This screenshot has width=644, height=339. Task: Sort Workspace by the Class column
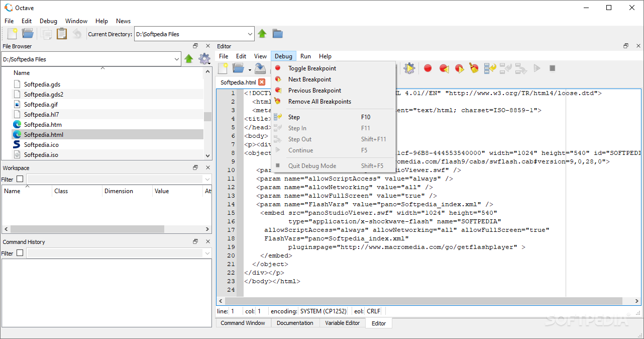(77, 191)
